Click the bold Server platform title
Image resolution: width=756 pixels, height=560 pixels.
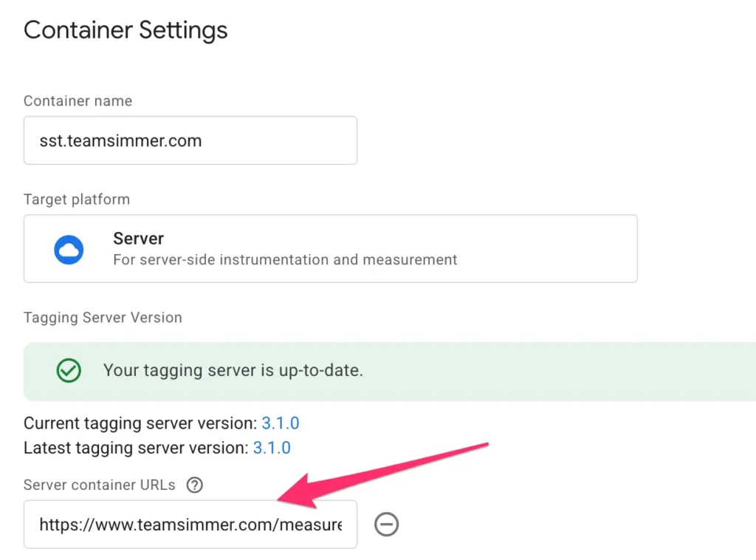click(x=138, y=239)
